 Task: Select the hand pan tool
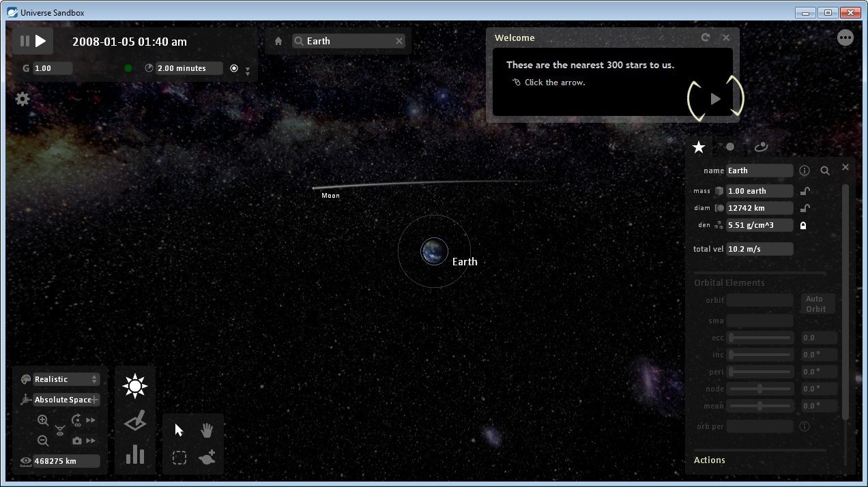[x=207, y=430]
